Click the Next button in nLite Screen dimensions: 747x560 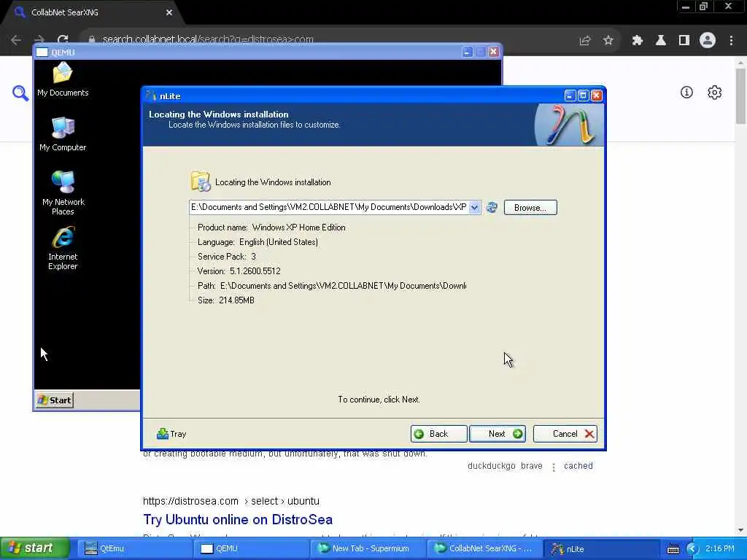tap(498, 434)
